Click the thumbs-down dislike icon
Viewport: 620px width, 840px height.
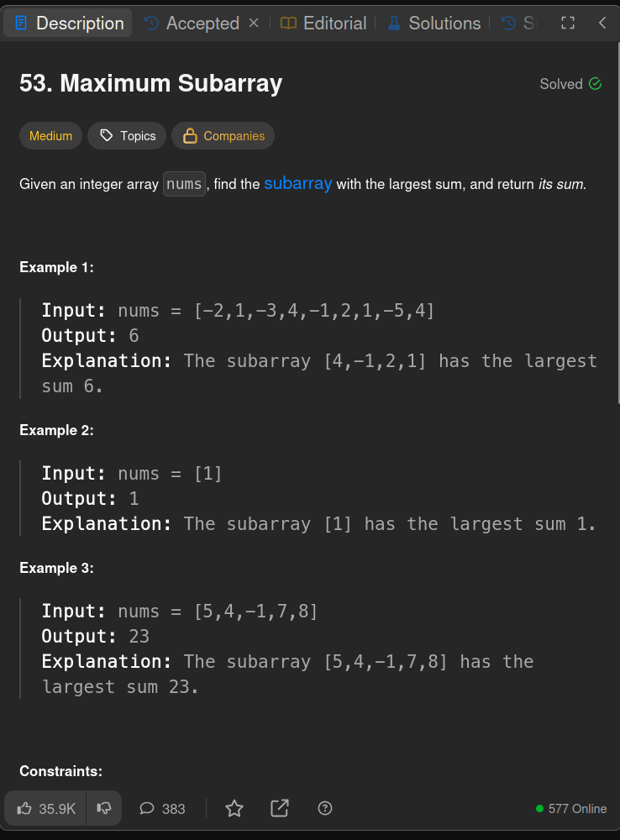click(x=104, y=808)
